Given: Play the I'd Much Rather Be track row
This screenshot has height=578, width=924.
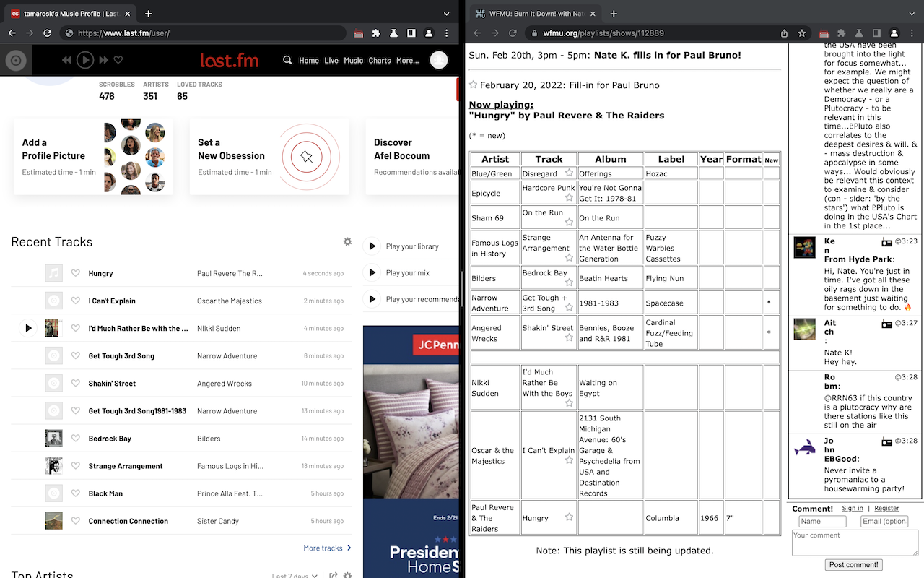Looking at the screenshot, I should point(28,328).
